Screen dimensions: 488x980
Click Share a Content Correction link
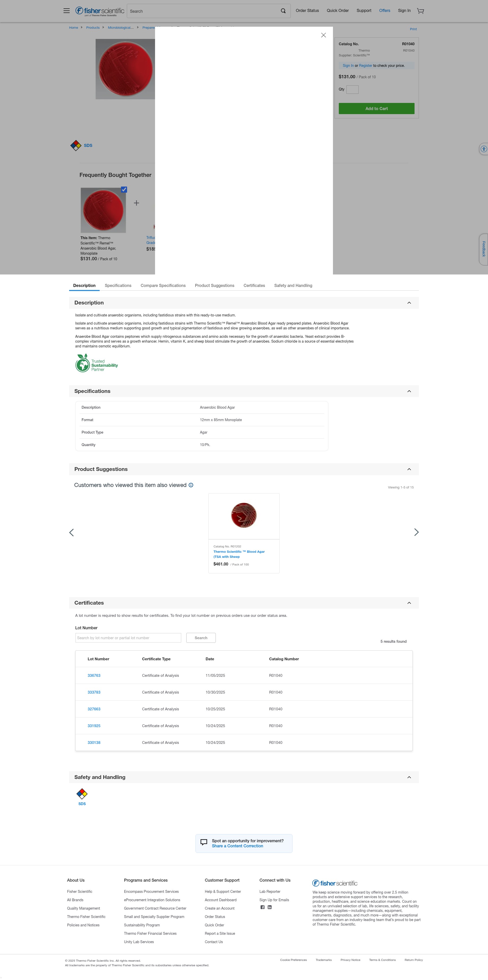237,846
